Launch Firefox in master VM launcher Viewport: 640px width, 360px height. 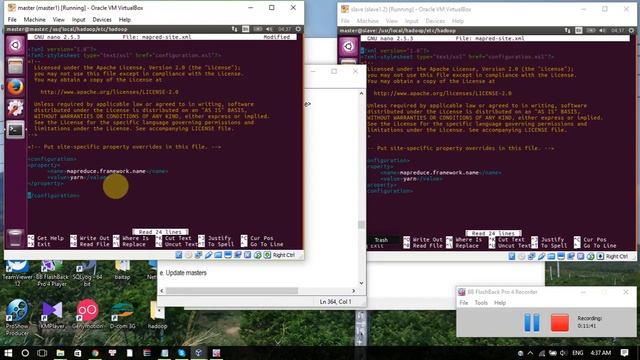tap(16, 87)
